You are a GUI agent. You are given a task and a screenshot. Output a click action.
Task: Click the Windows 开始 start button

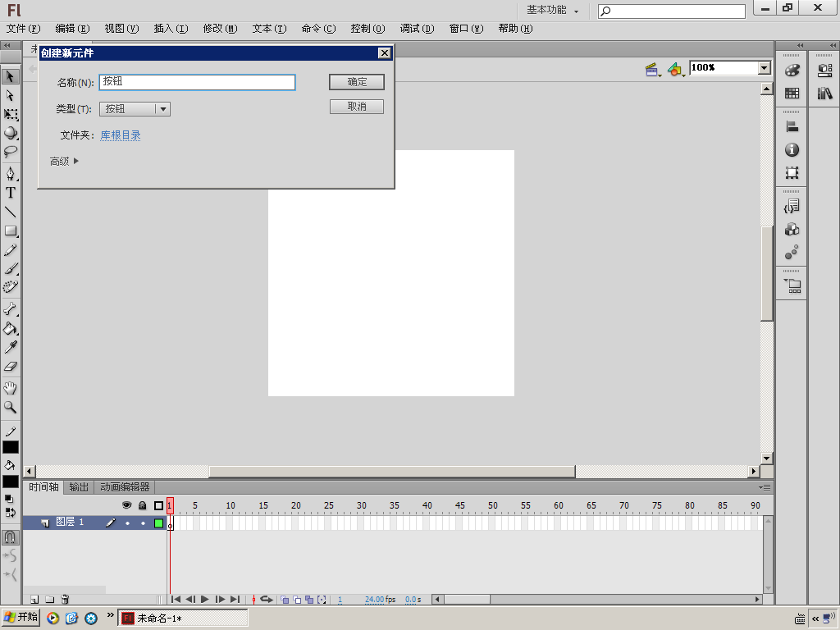pos(21,618)
